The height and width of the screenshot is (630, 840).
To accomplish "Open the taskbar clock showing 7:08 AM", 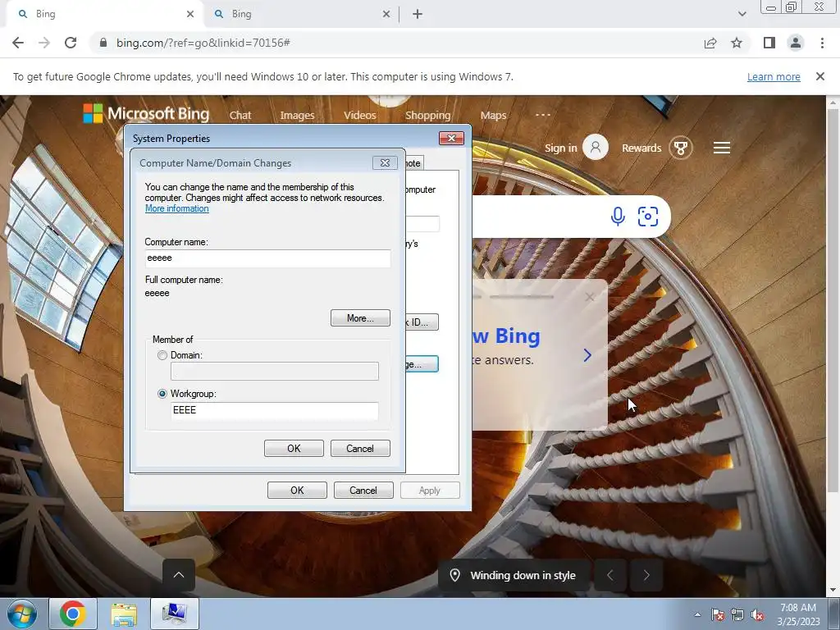I will tap(798, 614).
